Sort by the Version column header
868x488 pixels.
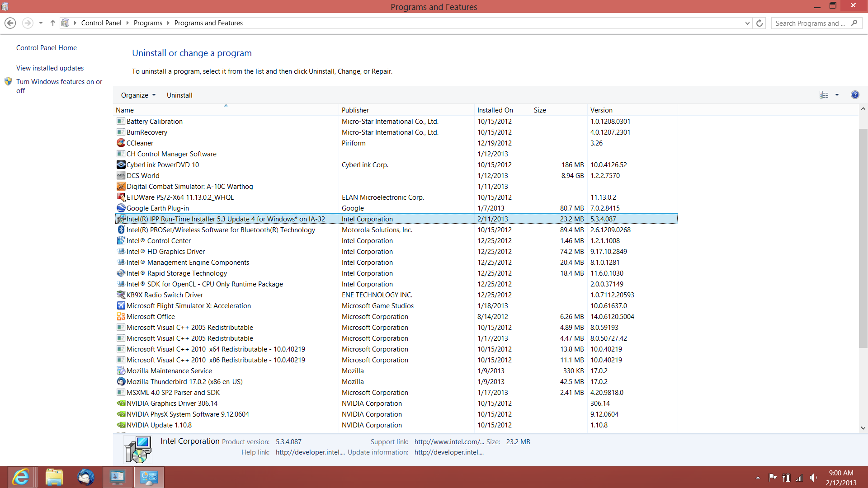point(632,110)
